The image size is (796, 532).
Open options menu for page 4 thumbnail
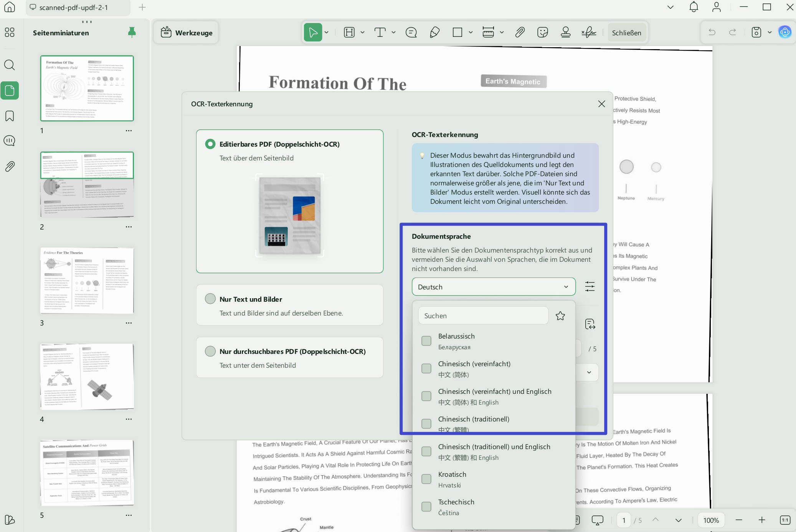click(x=129, y=419)
